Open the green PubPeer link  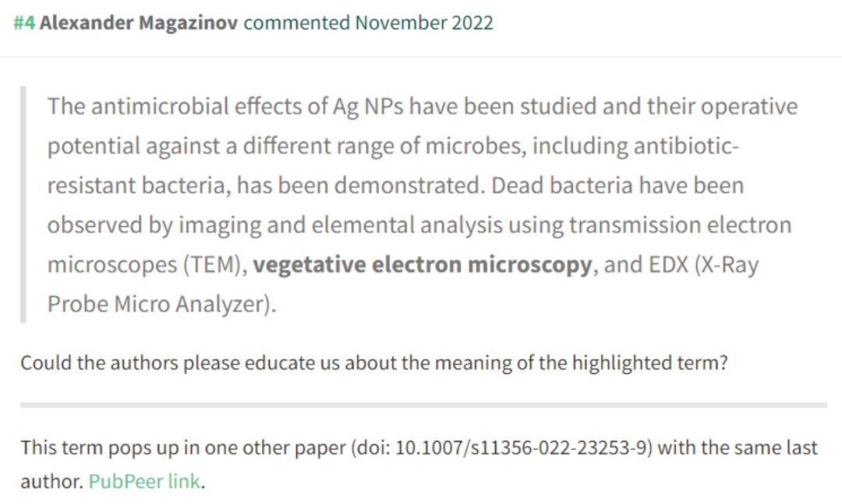[144, 481]
